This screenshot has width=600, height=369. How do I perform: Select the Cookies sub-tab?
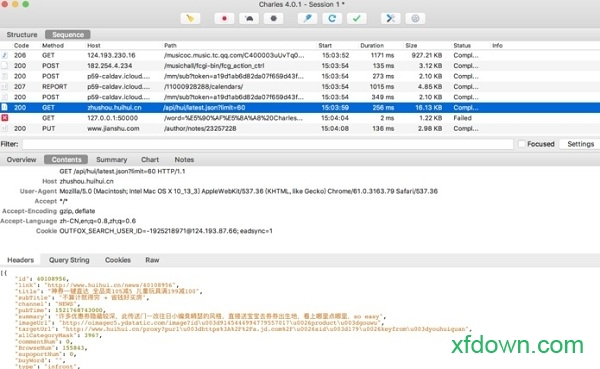118,260
